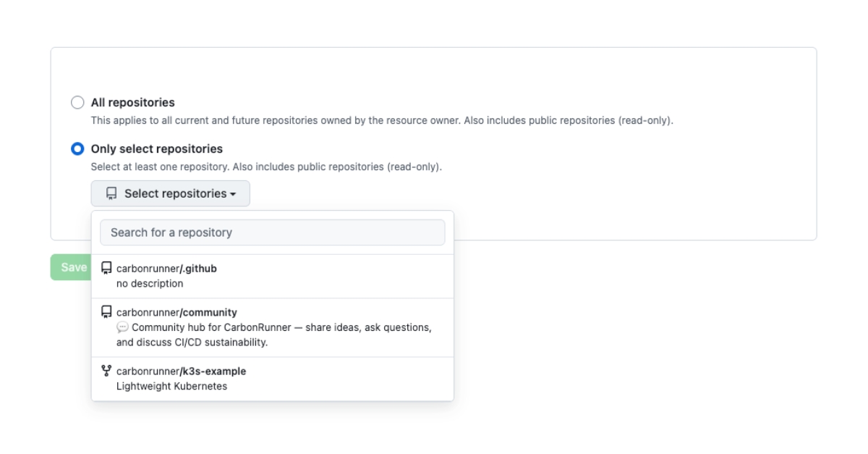Click the fork icon beside carbonrunner/k3s-example
This screenshot has width=868, height=454.
(x=106, y=371)
